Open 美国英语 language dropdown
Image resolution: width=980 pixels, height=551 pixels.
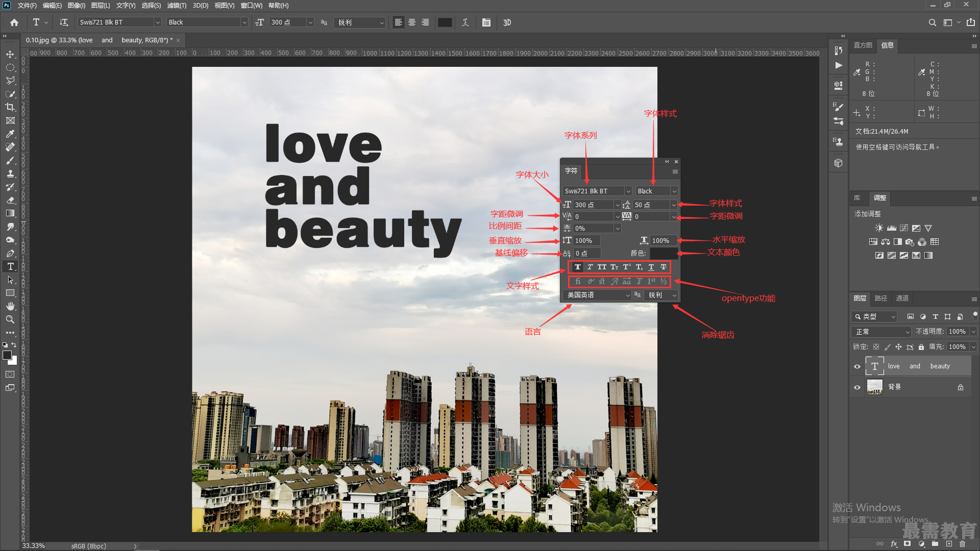[598, 295]
